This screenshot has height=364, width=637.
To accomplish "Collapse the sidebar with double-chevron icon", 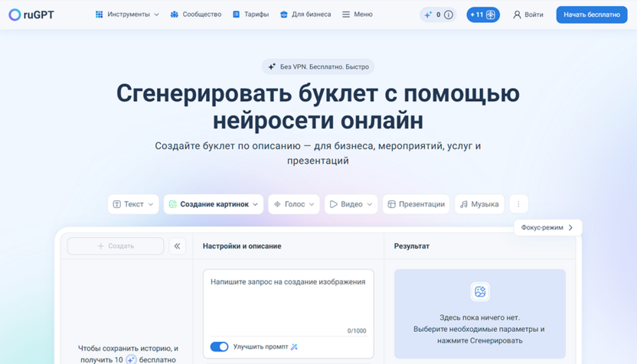I will [177, 246].
